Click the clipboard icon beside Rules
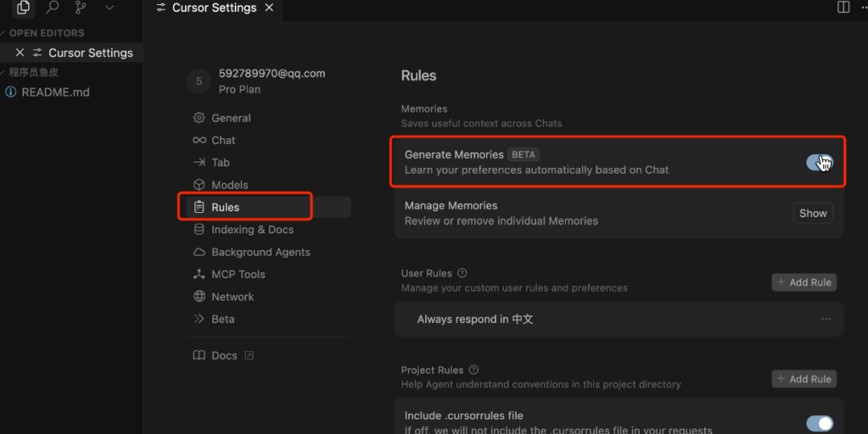The image size is (868, 434). click(199, 207)
